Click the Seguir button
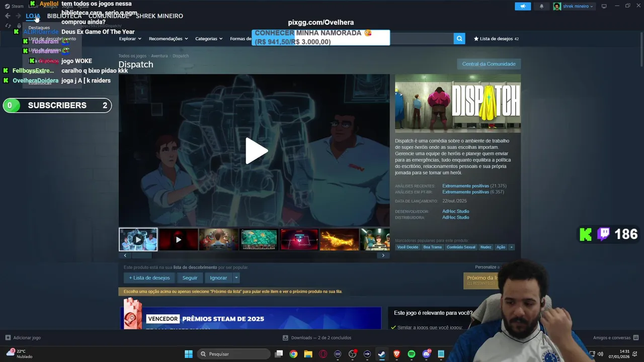The width and height of the screenshot is (644, 362). tap(190, 278)
